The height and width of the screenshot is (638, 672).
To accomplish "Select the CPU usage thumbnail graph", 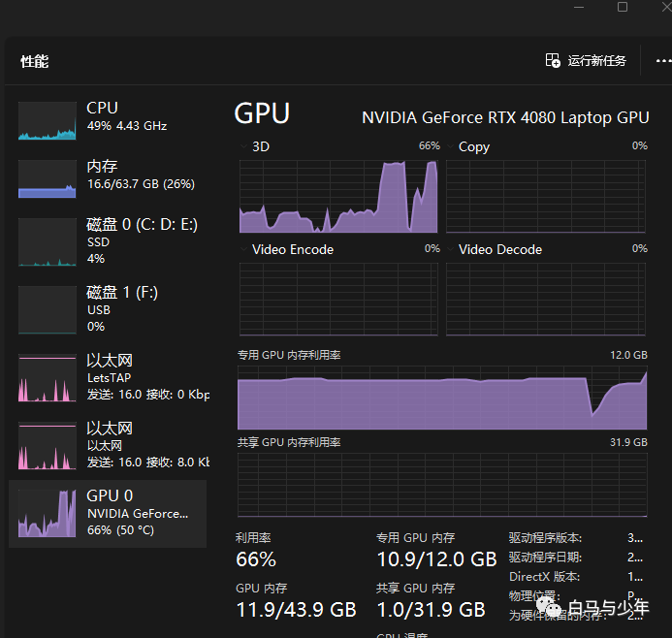I will (47, 121).
